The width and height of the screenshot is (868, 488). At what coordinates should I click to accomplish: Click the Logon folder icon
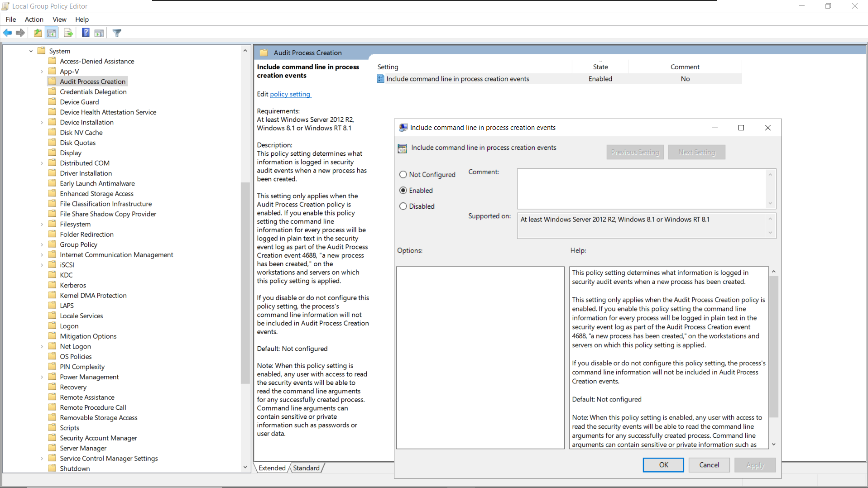(x=53, y=326)
